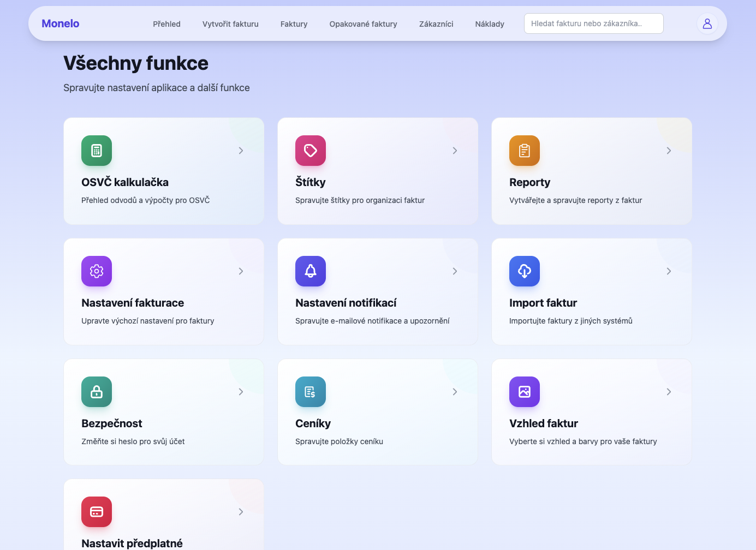Click the pink Štítky tag icon

point(311,151)
